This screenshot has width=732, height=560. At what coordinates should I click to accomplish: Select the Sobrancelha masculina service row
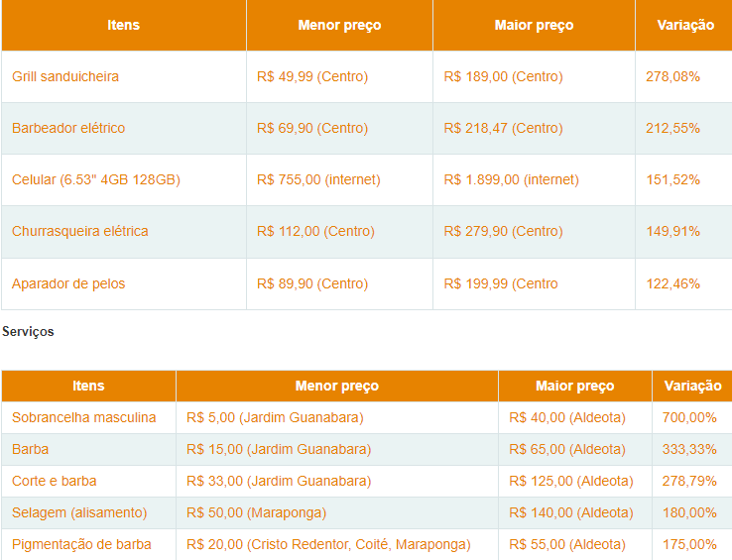(84, 417)
